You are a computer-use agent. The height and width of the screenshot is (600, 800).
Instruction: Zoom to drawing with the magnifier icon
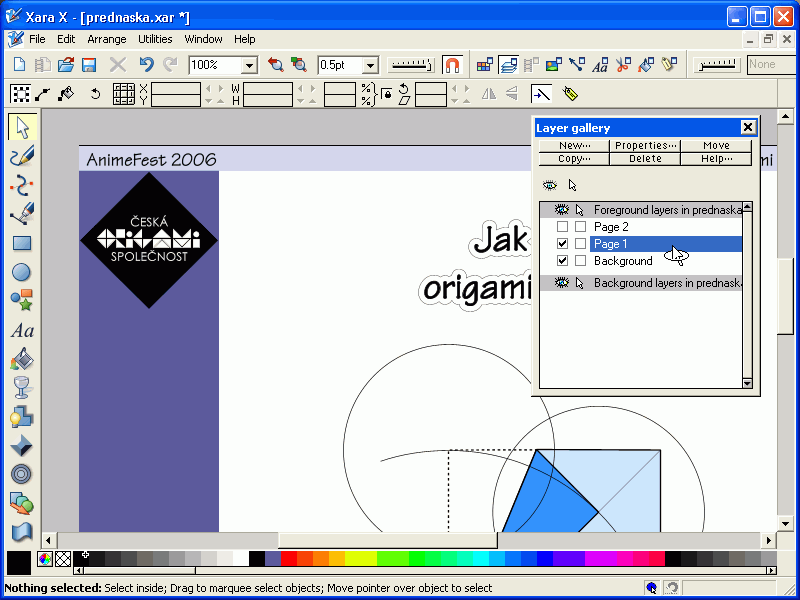tap(299, 65)
